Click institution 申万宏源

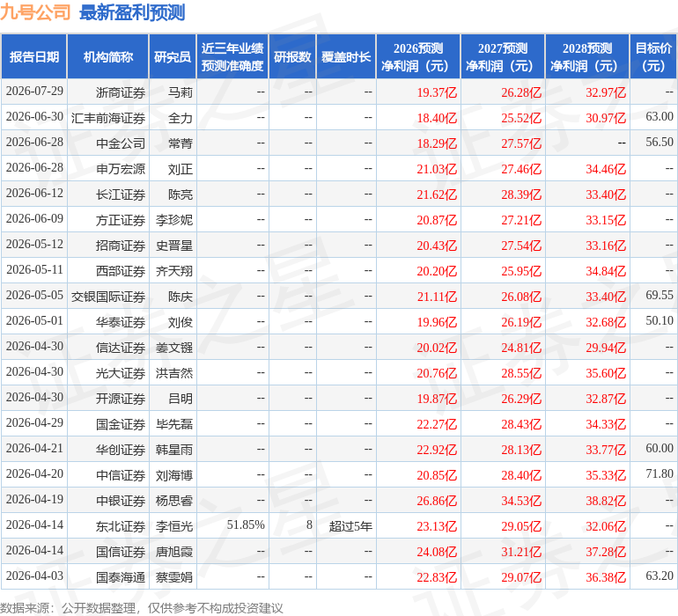pyautogui.click(x=121, y=169)
